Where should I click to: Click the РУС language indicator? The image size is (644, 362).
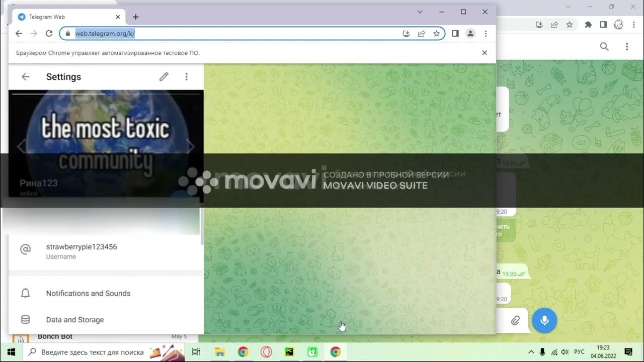580,352
